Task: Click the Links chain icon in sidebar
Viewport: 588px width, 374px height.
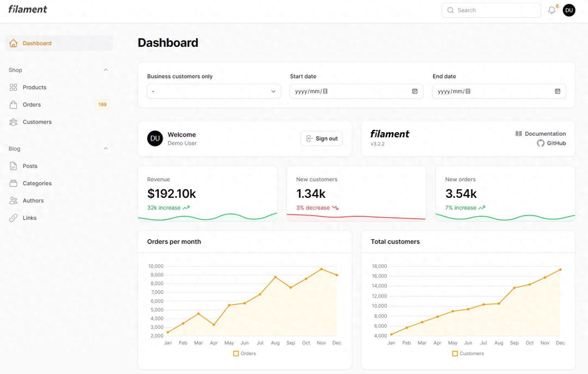Action: pos(13,218)
